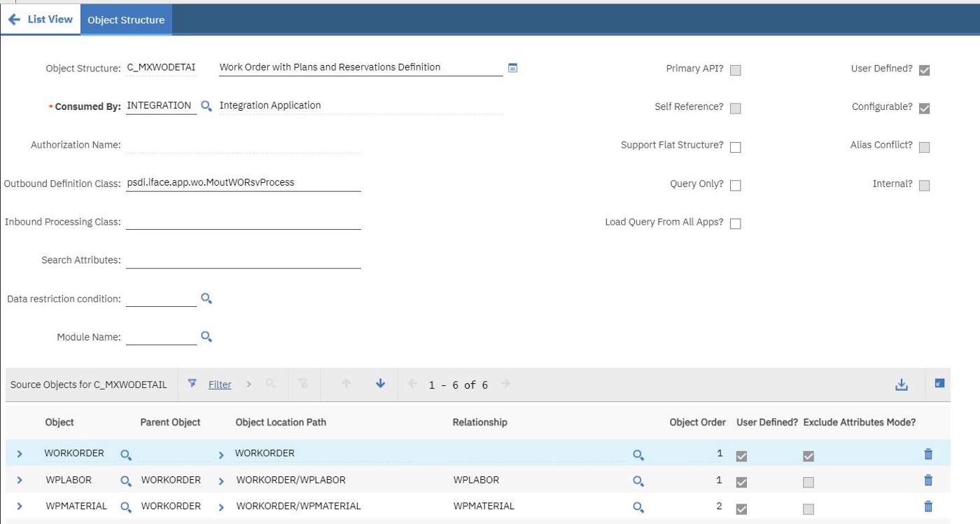Sort by Object Order column header

698,422
